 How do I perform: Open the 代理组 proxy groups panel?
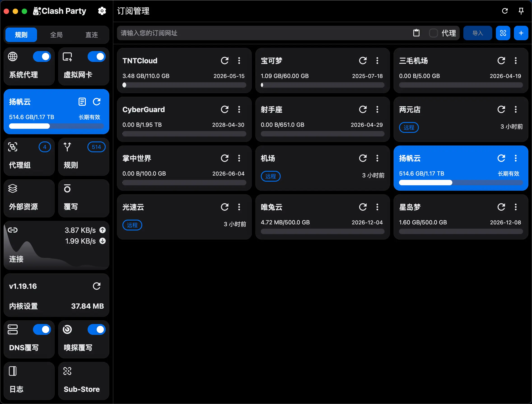coord(29,157)
